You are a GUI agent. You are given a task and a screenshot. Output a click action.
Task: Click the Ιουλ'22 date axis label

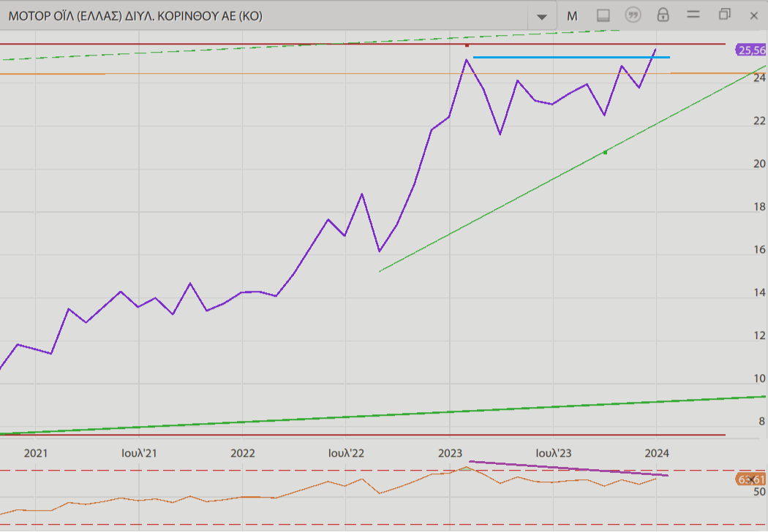tap(346, 453)
